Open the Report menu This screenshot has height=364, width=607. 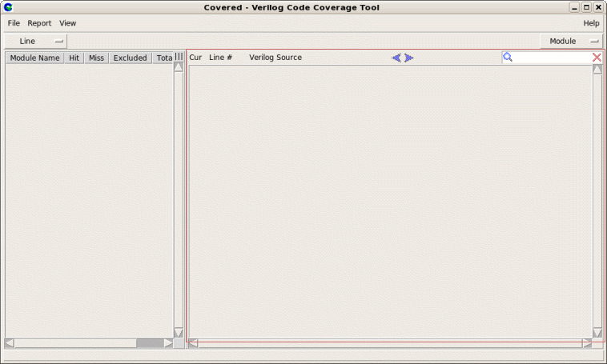coord(39,23)
